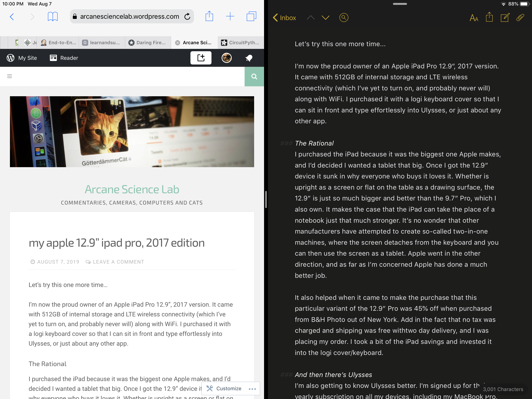Go forward in Safari

pyautogui.click(x=33, y=17)
